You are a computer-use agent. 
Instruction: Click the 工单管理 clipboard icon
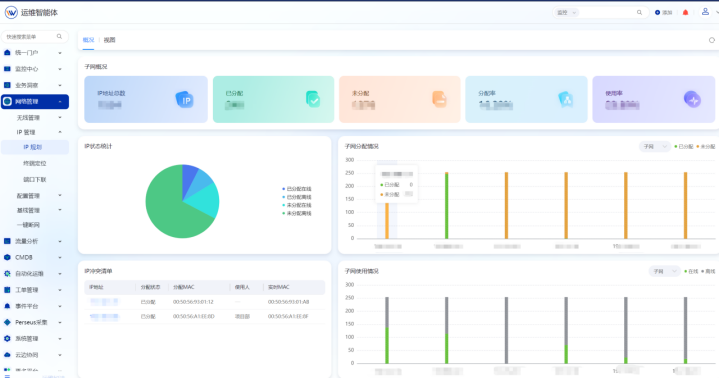[7, 290]
